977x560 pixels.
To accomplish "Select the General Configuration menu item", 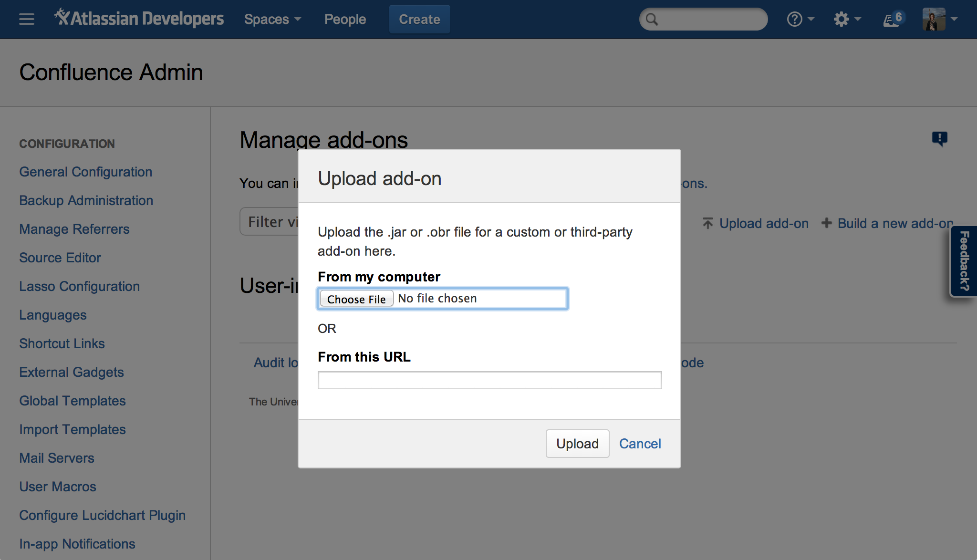I will 85,171.
